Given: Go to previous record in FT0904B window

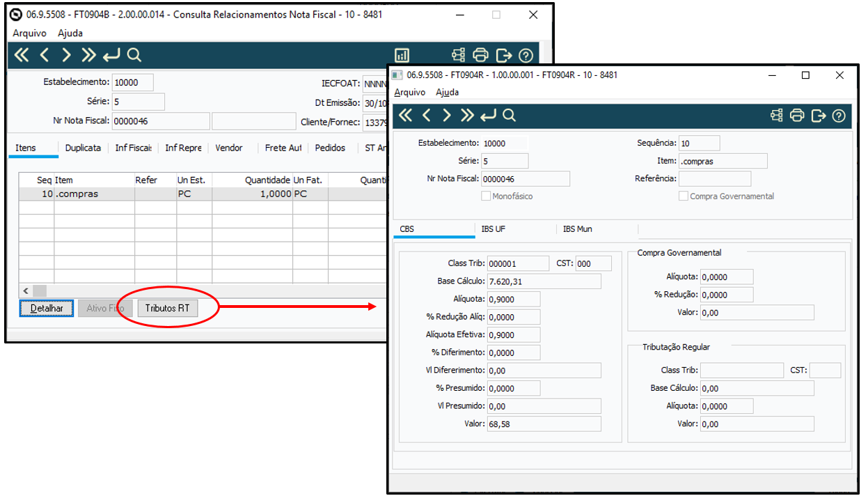Looking at the screenshot, I should click(45, 55).
